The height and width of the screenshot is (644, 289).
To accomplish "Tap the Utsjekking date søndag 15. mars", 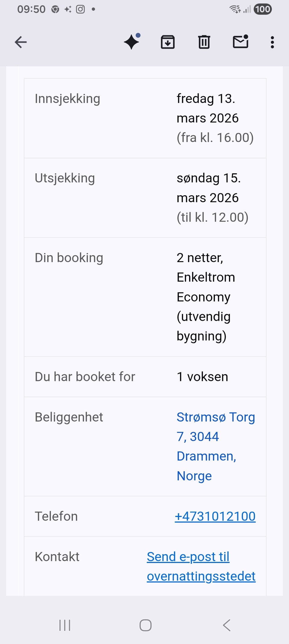I will coord(208,188).
